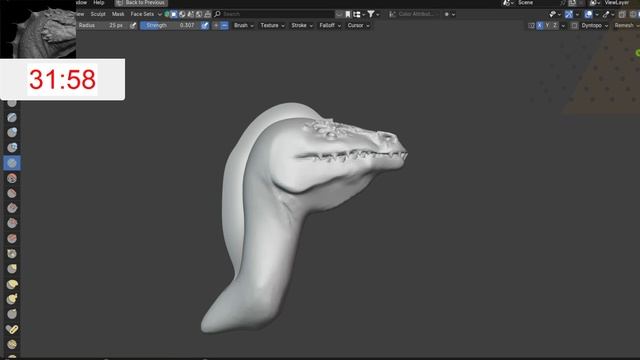640x360 pixels.
Task: Click the mirror symmetry icon before X
Action: 531,25
